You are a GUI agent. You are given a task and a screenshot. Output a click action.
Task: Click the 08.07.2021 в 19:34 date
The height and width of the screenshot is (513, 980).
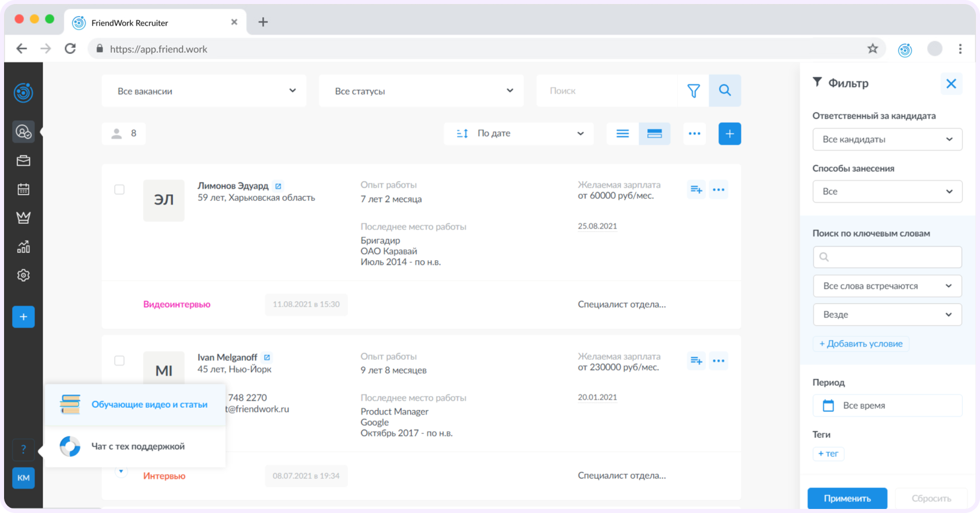307,476
